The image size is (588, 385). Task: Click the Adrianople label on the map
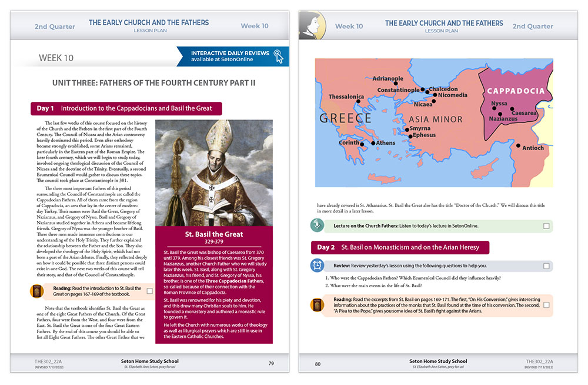pos(387,78)
